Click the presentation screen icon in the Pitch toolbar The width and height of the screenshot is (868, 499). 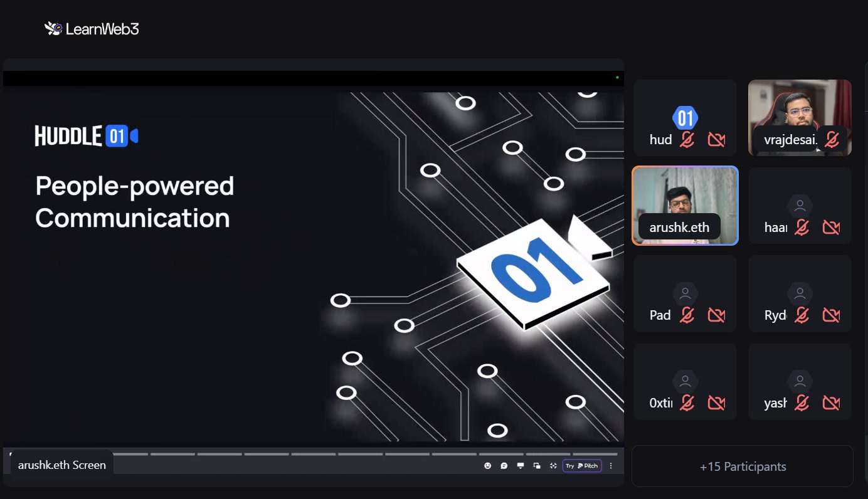tap(521, 466)
